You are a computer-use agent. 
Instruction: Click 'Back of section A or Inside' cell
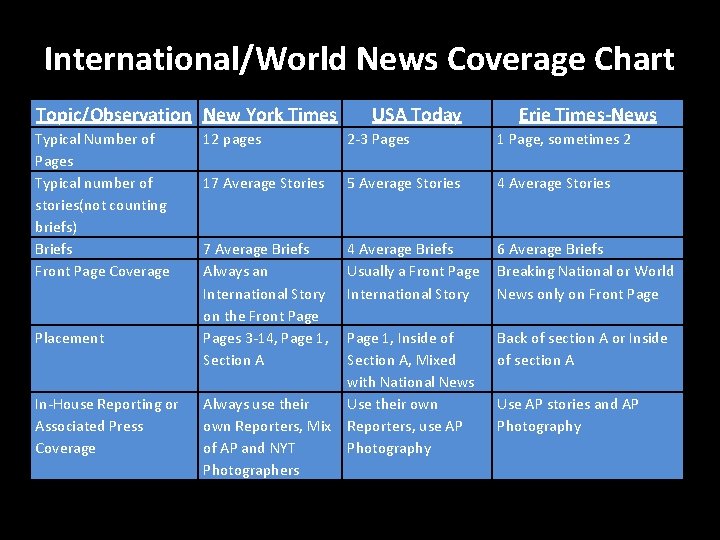(x=588, y=359)
